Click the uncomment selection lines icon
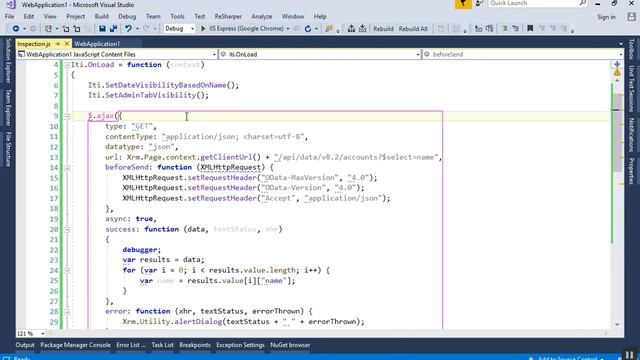This screenshot has height=360, width=640. 516,29
